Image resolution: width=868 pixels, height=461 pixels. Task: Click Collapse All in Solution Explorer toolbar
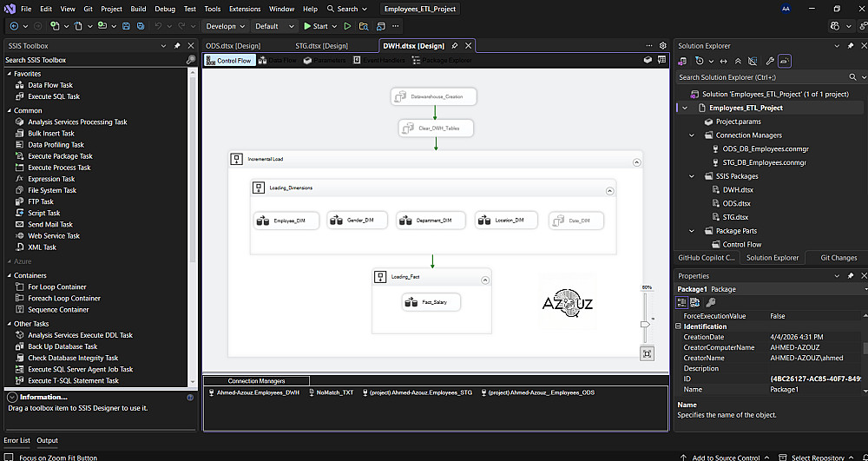(x=738, y=61)
